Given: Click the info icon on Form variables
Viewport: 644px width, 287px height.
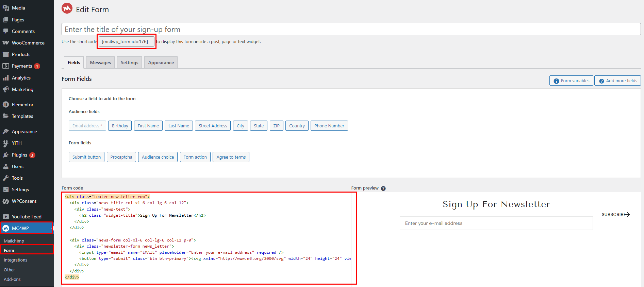Looking at the screenshot, I should 557,81.
